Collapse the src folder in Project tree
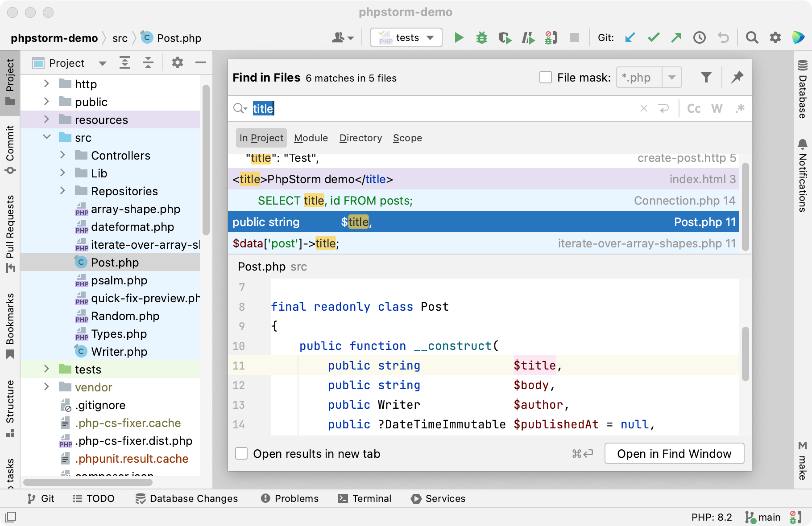812x526 pixels. coord(46,137)
